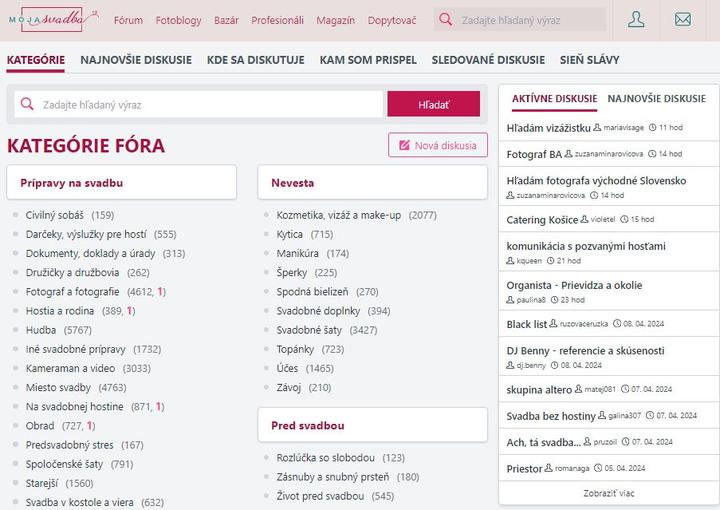
Task: Open the Catering Košice discussion
Action: pyautogui.click(x=542, y=219)
